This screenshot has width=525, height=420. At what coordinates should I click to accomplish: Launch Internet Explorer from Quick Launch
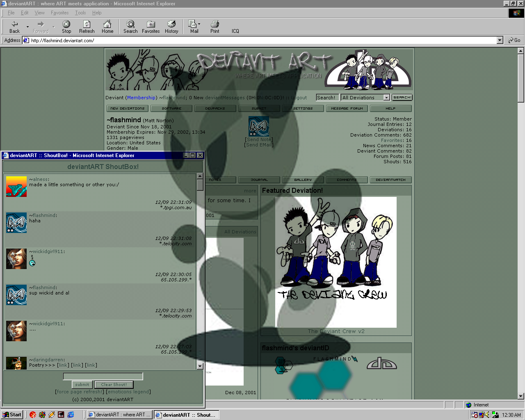point(71,415)
